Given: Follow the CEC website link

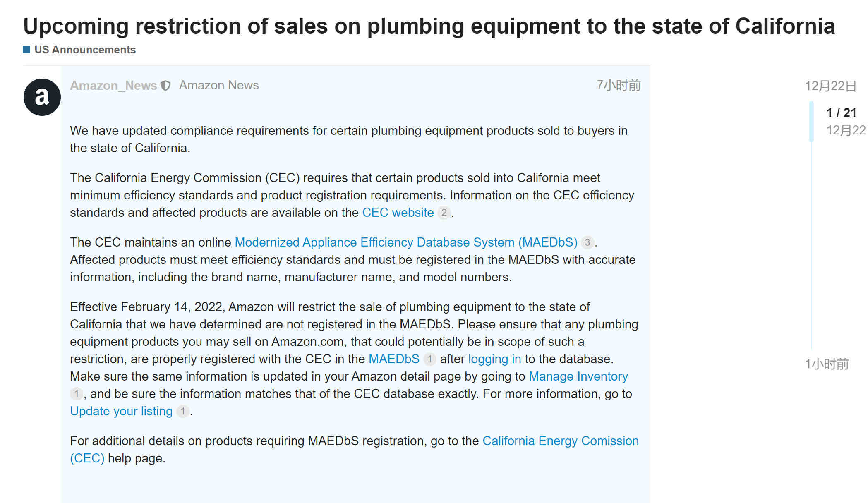Looking at the screenshot, I should [398, 213].
